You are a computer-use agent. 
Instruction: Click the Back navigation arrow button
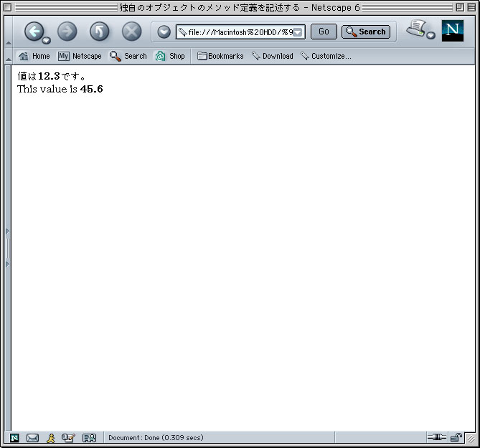click(34, 32)
